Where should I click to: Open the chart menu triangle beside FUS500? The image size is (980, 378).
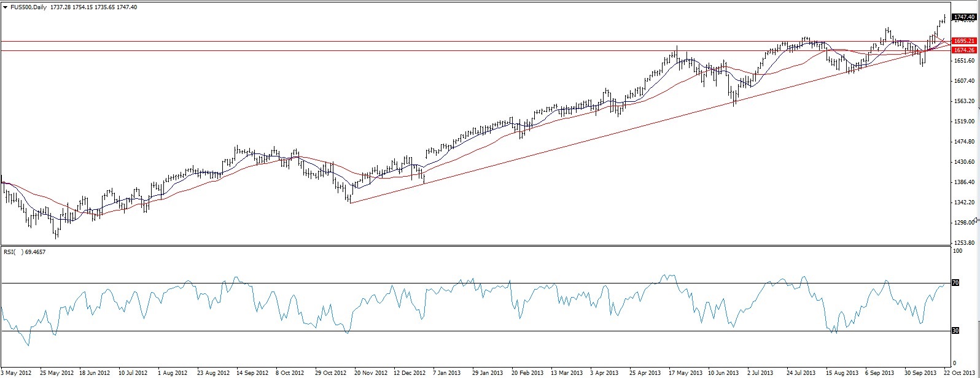pyautogui.click(x=5, y=6)
